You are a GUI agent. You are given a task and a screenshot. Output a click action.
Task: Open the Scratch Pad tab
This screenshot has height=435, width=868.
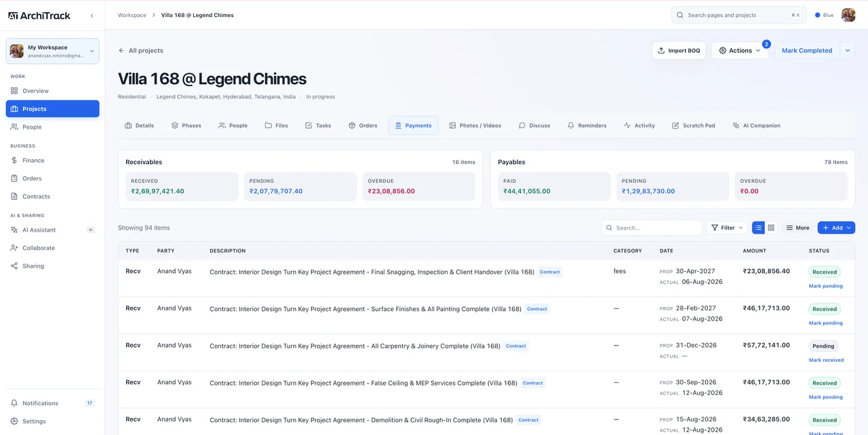coord(694,125)
